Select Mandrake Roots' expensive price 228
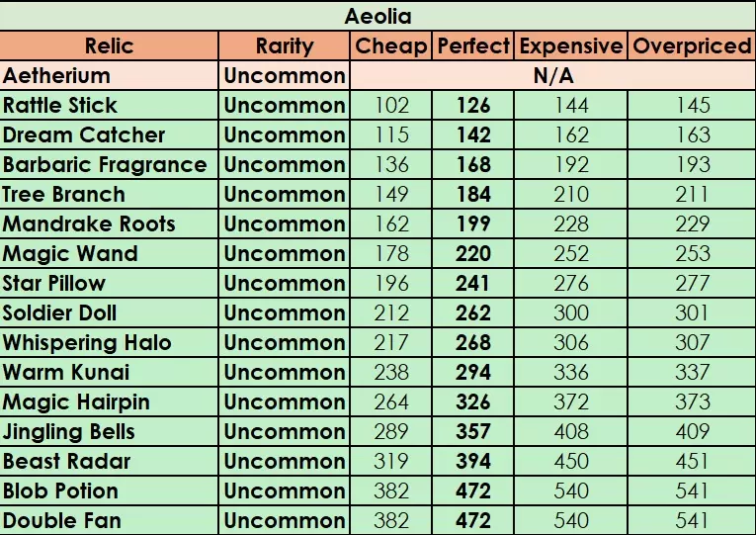Screen dimensions: 756x535 571,223
